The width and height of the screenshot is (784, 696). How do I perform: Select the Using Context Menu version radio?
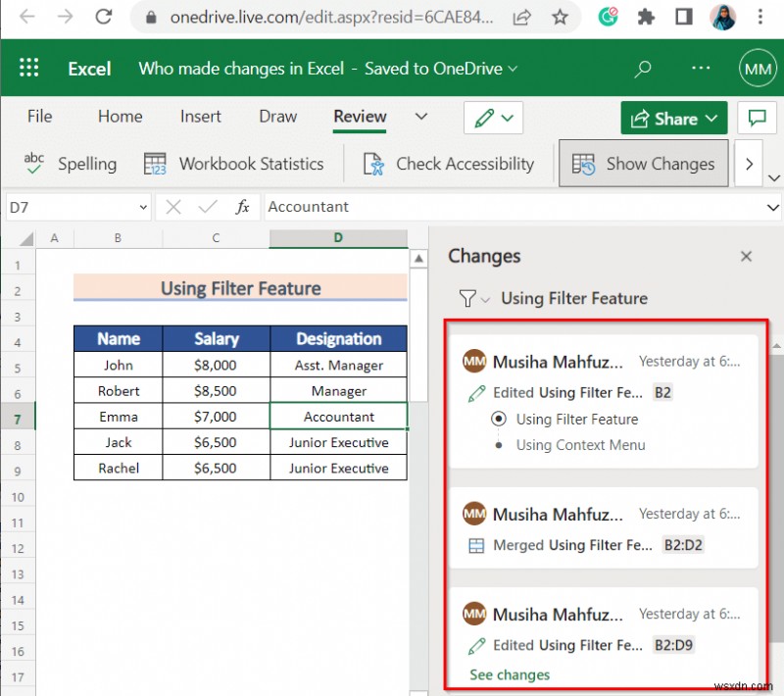coord(500,445)
